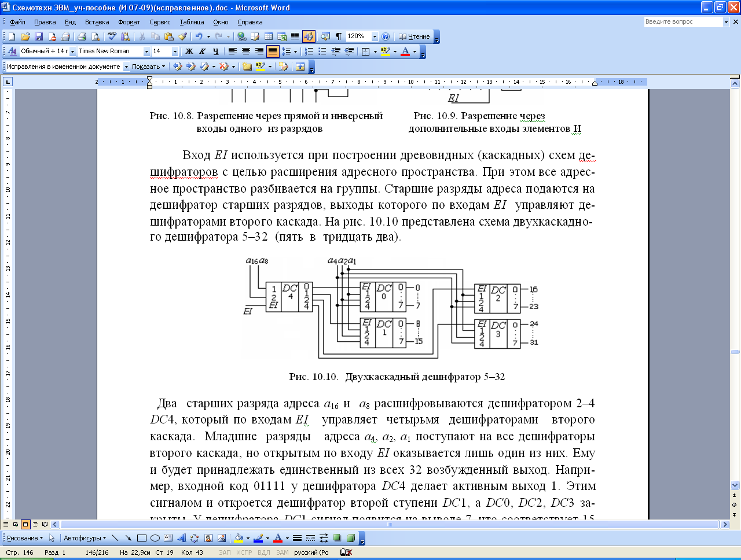The height and width of the screenshot is (560, 741).
Task: Open Microsoft Word Help icon
Action: [x=386, y=36]
